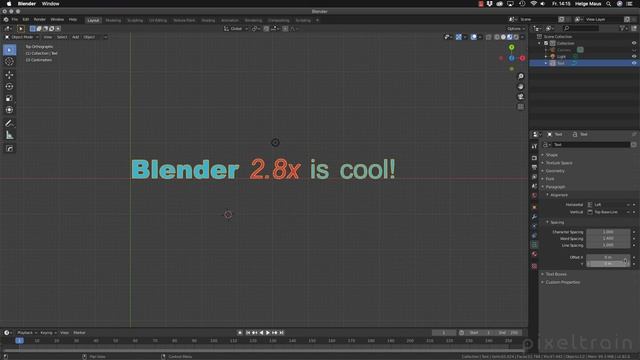Switch to solid shading mode
Screen dimensions: 640x360
(x=503, y=37)
